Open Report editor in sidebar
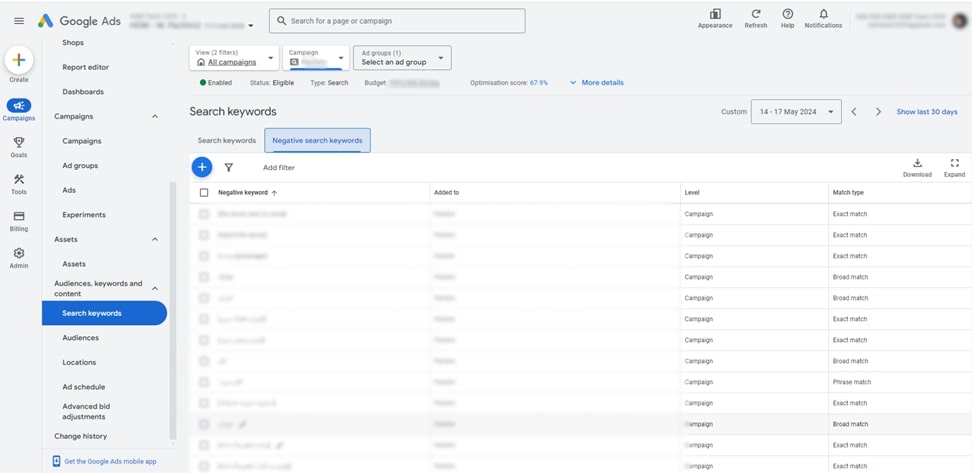The width and height of the screenshot is (972, 473). (x=86, y=67)
